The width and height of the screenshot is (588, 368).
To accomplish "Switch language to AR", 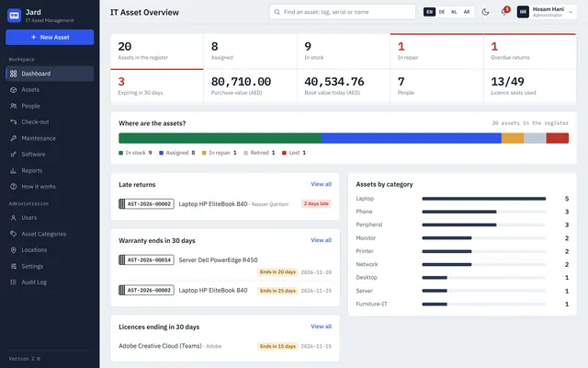I will (x=467, y=12).
